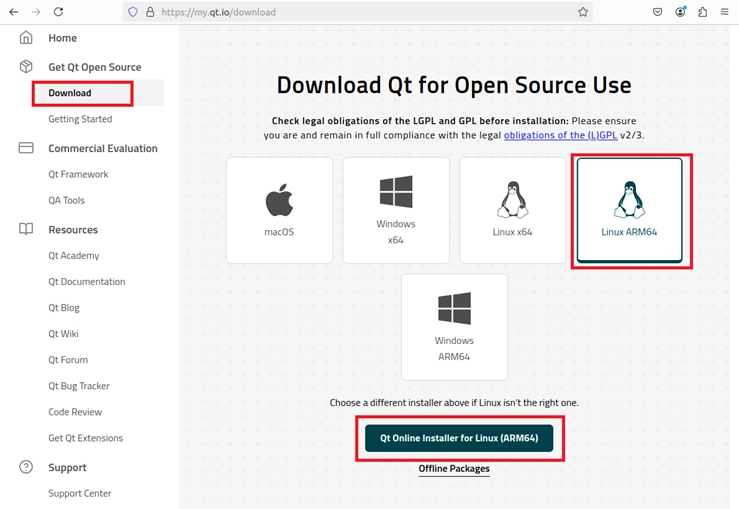Image resolution: width=739 pixels, height=509 pixels.
Task: Open the Download sidebar item
Action: tap(70, 93)
